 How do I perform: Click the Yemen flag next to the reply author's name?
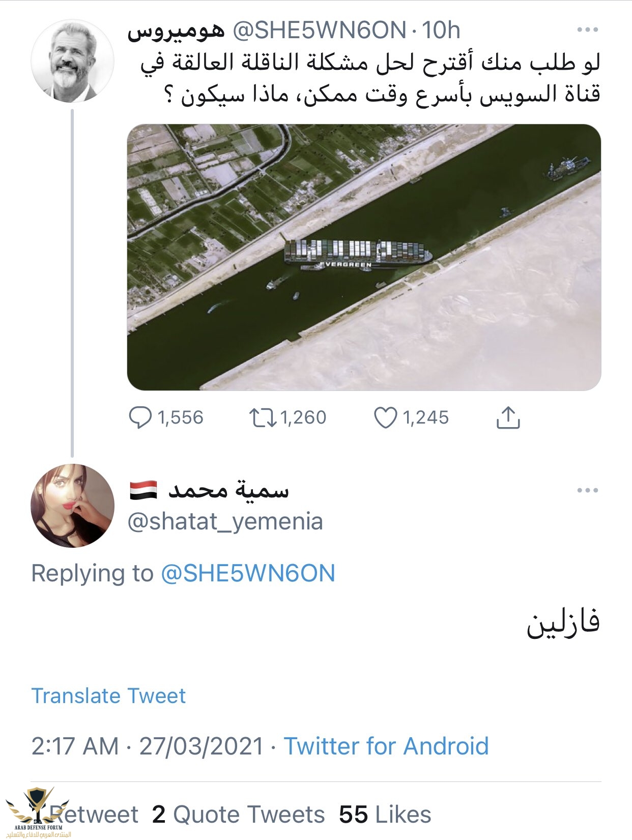point(143,490)
